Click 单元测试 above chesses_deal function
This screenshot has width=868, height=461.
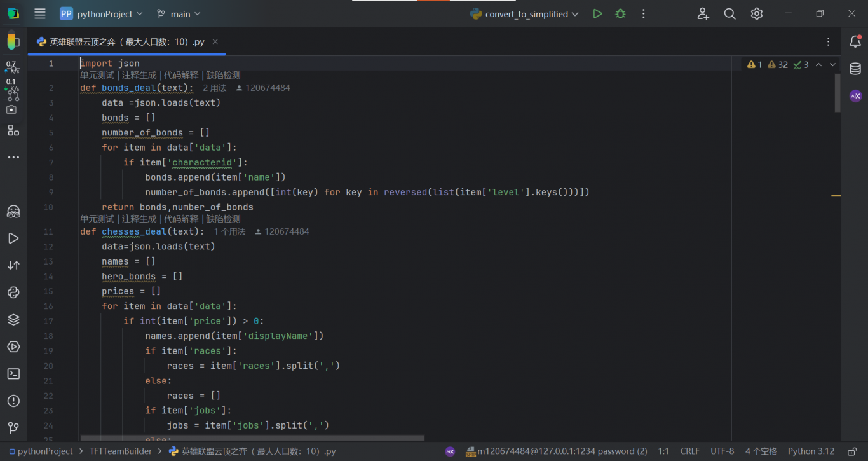point(97,219)
